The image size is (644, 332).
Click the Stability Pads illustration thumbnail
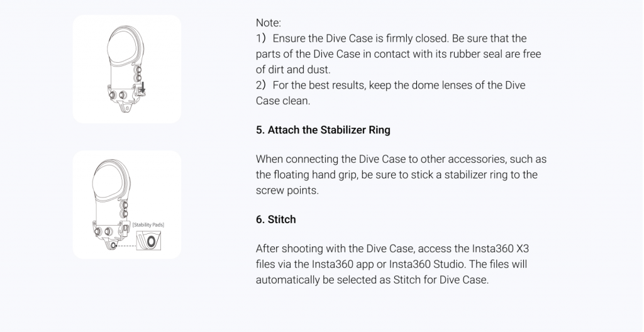127,204
